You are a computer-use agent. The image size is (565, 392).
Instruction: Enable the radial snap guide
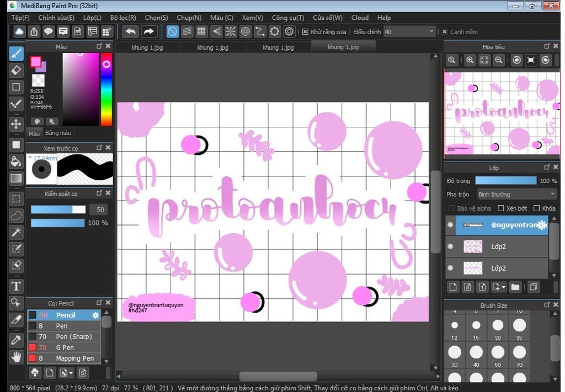point(231,31)
